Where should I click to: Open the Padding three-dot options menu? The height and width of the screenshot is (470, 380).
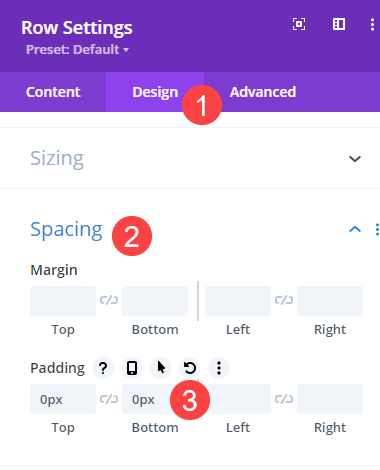[219, 368]
